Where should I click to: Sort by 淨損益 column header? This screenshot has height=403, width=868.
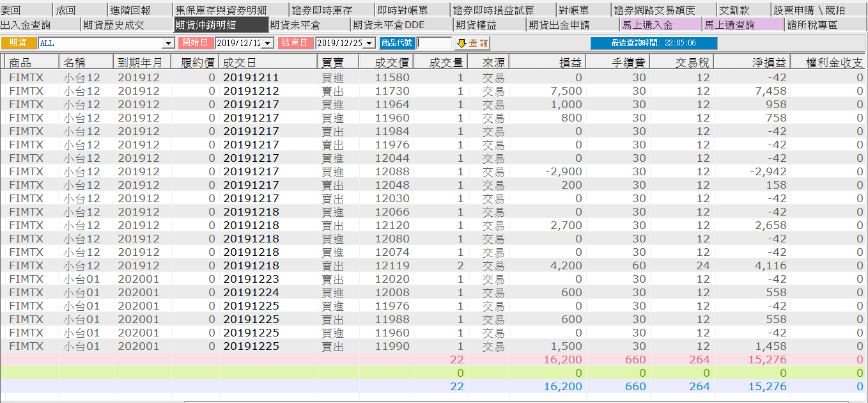pyautogui.click(x=752, y=62)
